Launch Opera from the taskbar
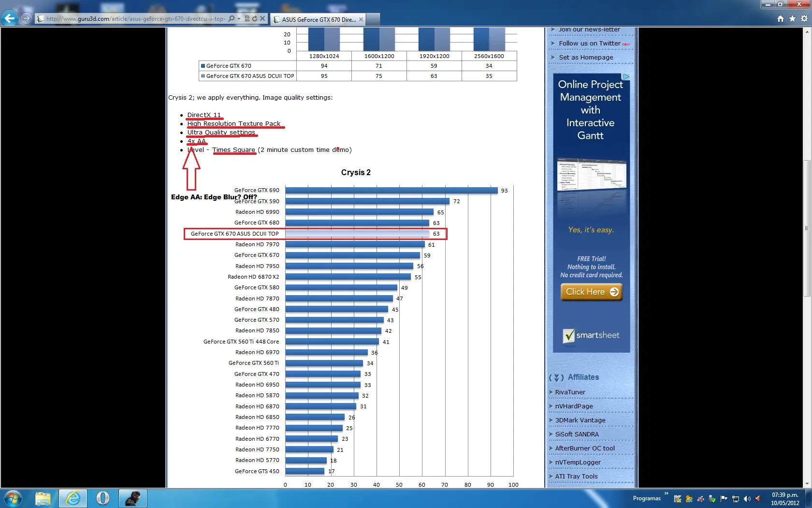Viewport: 812px width, 508px height. (103, 498)
